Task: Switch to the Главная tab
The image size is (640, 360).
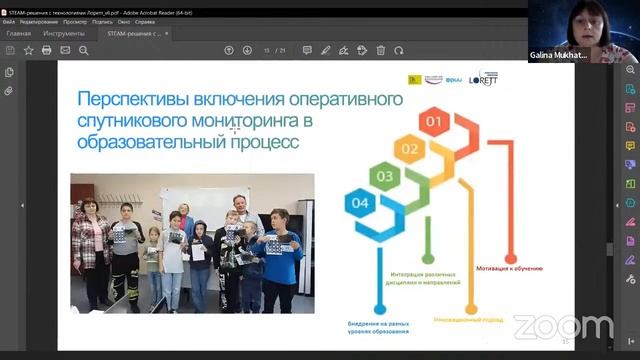Action: coord(18,33)
